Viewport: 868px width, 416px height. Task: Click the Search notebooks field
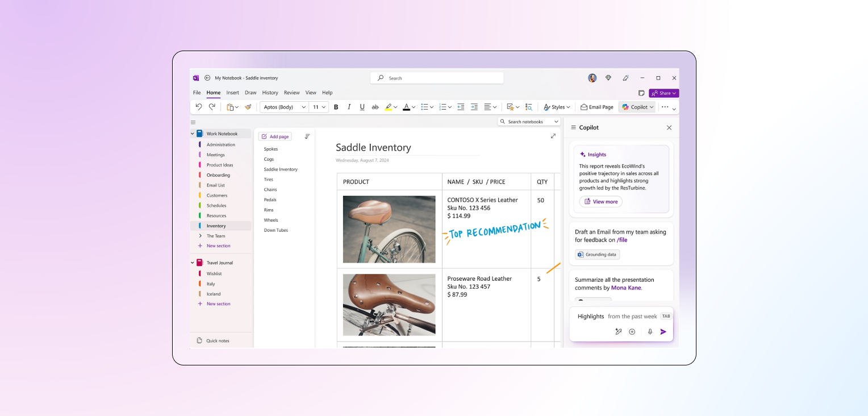tap(528, 122)
